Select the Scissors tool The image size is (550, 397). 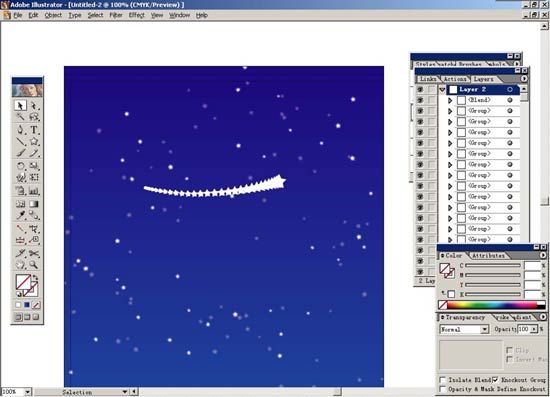point(34,253)
